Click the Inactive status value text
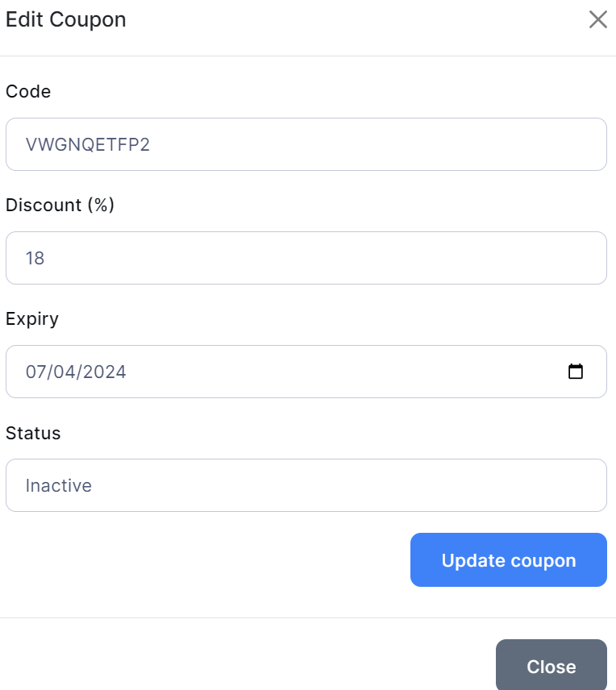Viewport: 616px width, 690px height. tap(59, 486)
